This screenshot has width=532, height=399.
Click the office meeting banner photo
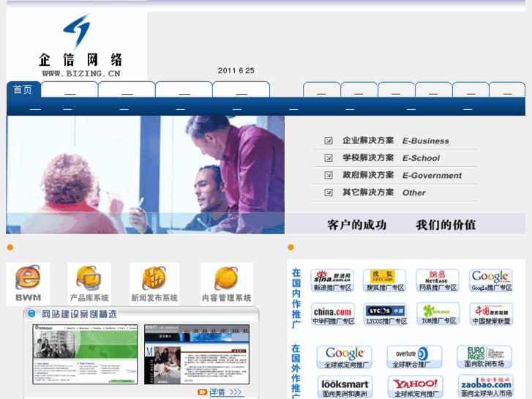coord(145,175)
